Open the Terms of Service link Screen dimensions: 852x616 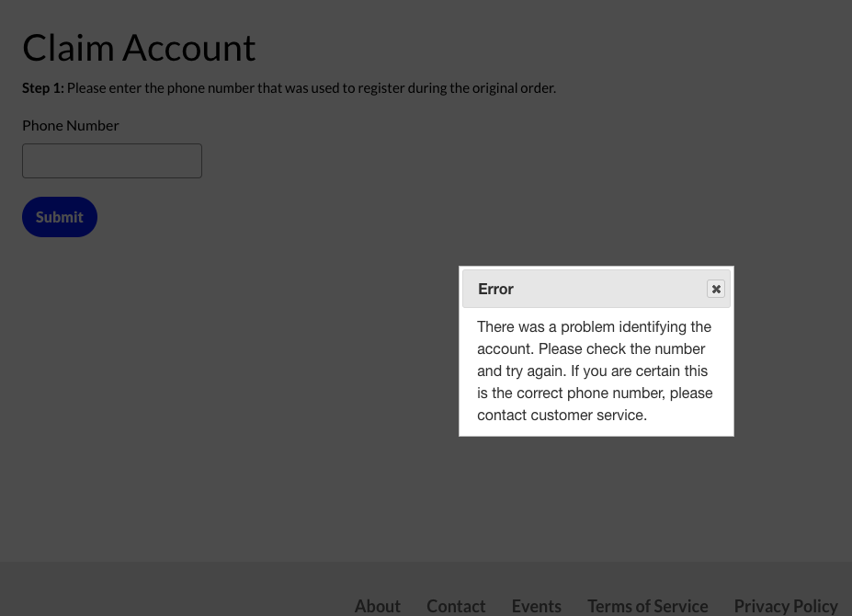[x=648, y=606]
